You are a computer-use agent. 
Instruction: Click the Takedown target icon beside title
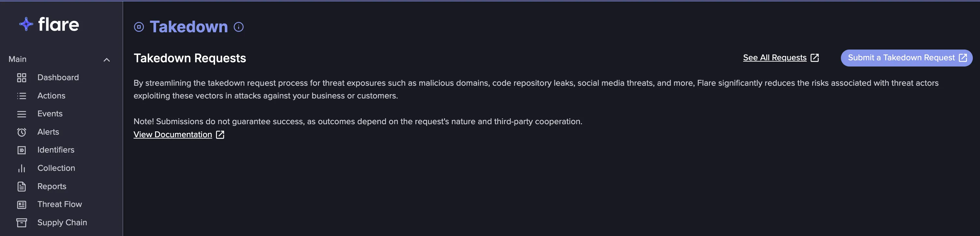[x=139, y=27]
